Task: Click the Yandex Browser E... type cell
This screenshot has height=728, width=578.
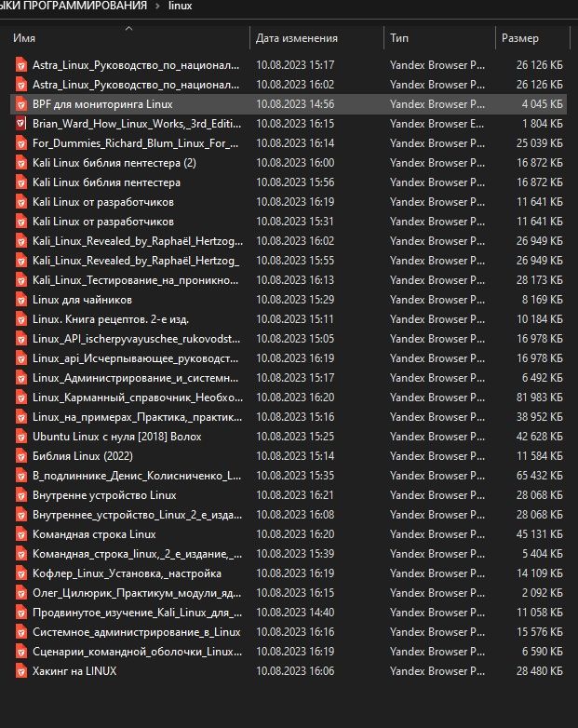Action: pyautogui.click(x=437, y=124)
